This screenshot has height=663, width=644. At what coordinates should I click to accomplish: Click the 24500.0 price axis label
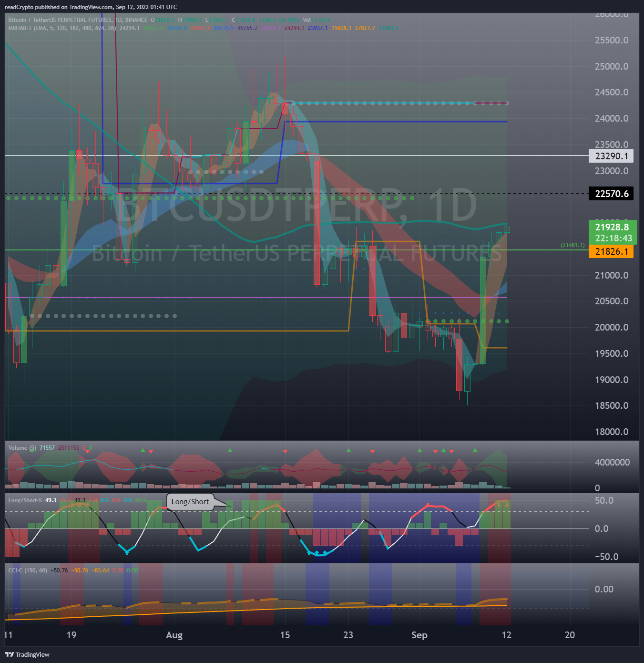(x=612, y=92)
